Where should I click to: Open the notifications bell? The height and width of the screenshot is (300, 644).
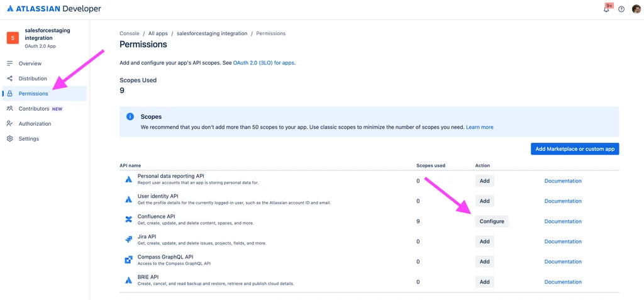click(606, 9)
